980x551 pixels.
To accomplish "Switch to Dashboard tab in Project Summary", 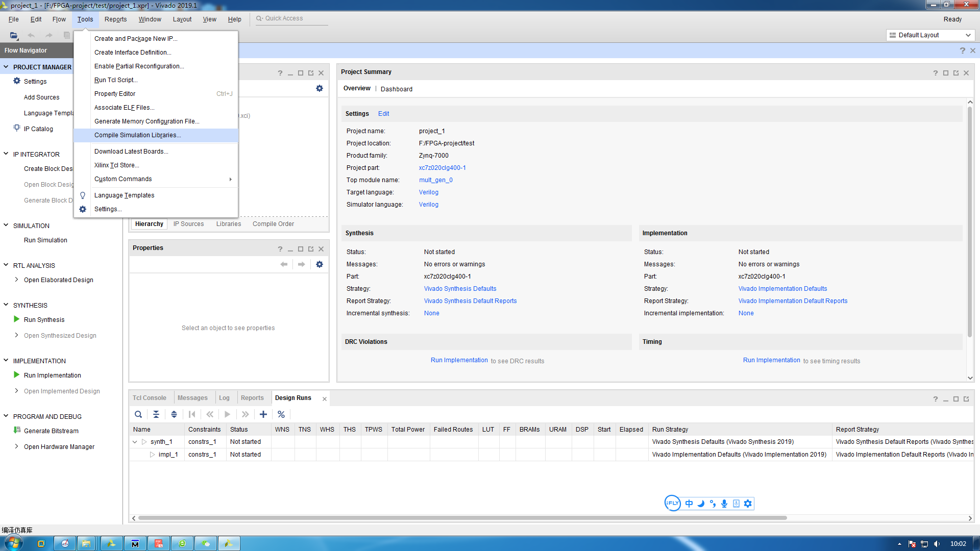I will (x=395, y=88).
